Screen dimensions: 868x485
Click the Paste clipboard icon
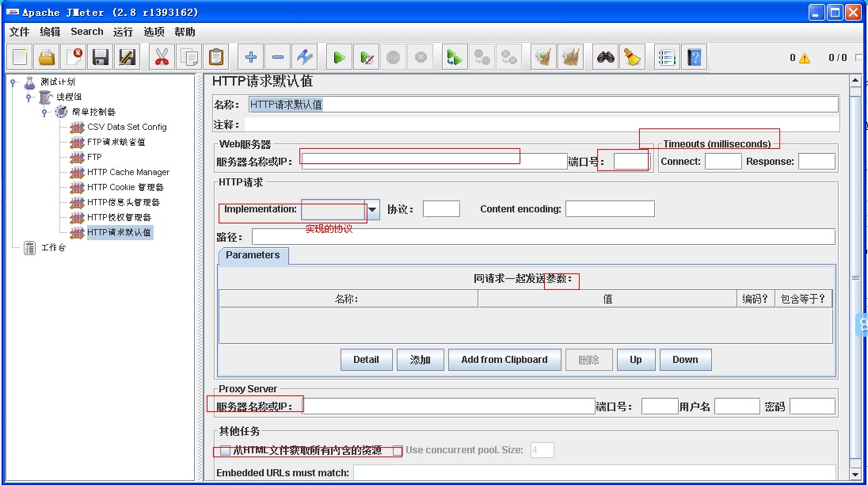point(216,57)
